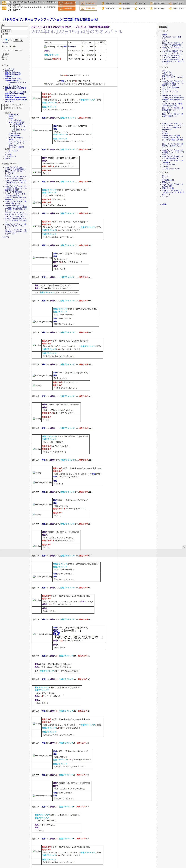Open ライラエル in update history
Viewport: 186px width, 868px height.
(166, 112)
